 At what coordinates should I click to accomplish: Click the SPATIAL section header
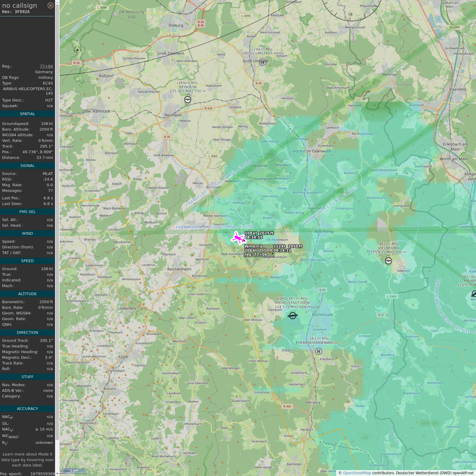point(27,114)
